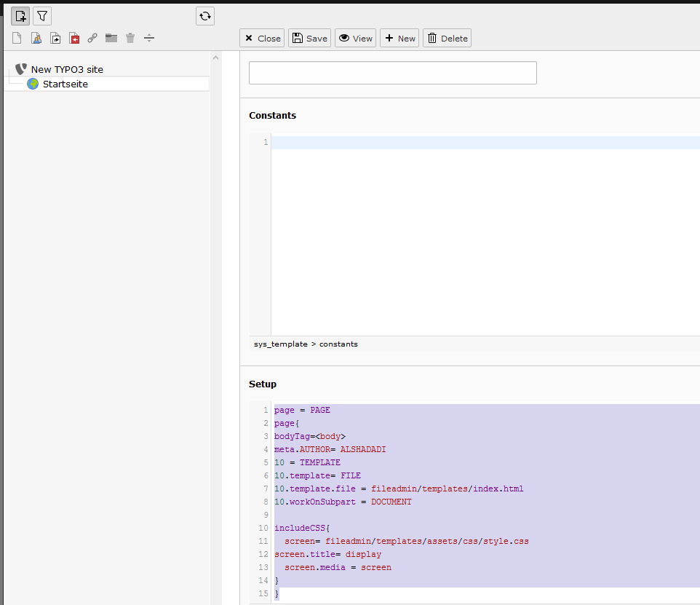700x605 pixels.
Task: Select the mount point page icon
Action: 74,38
